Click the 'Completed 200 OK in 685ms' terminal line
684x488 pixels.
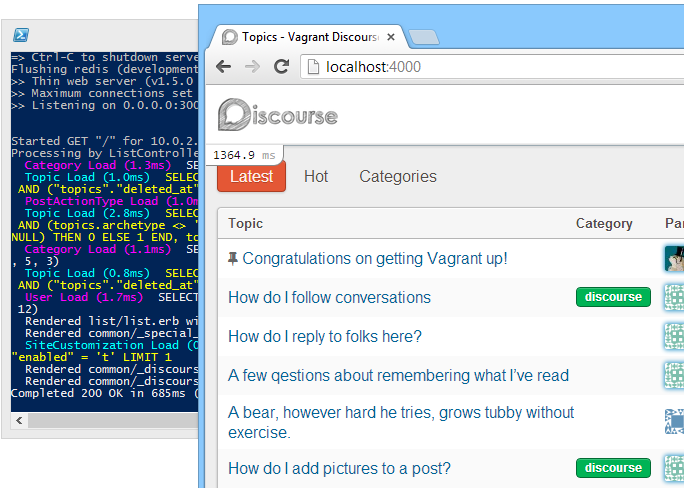[104, 393]
